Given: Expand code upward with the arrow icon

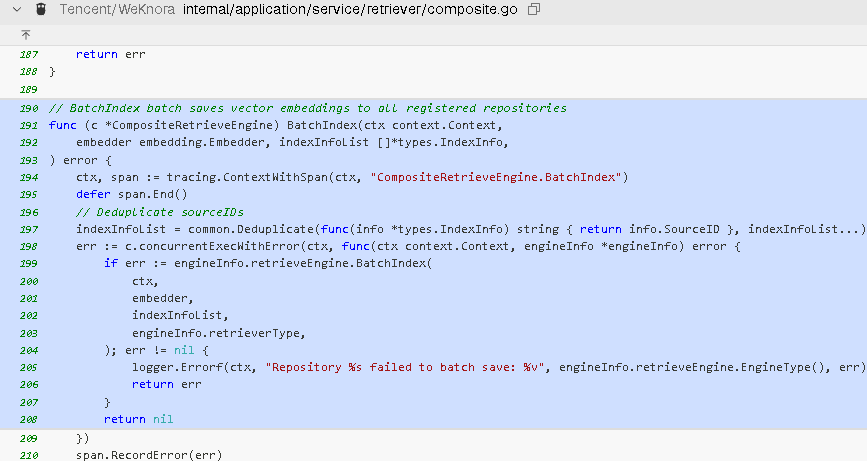Looking at the screenshot, I should pyautogui.click(x=26, y=34).
